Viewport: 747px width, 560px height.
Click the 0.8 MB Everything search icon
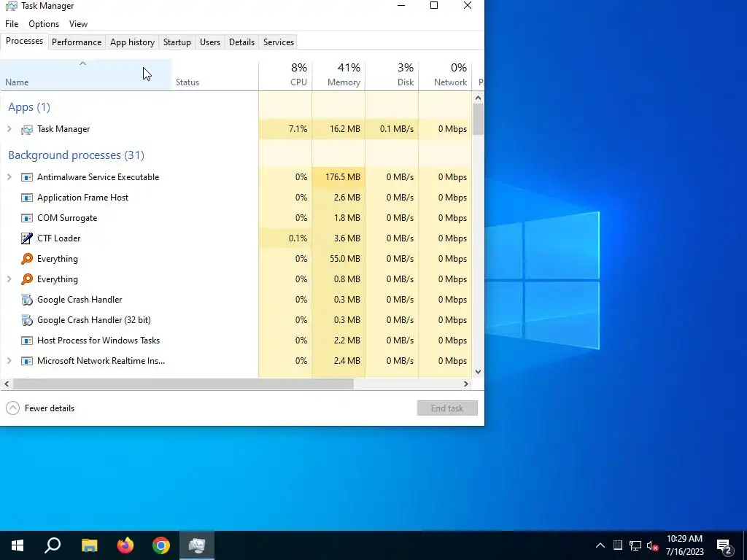point(27,279)
